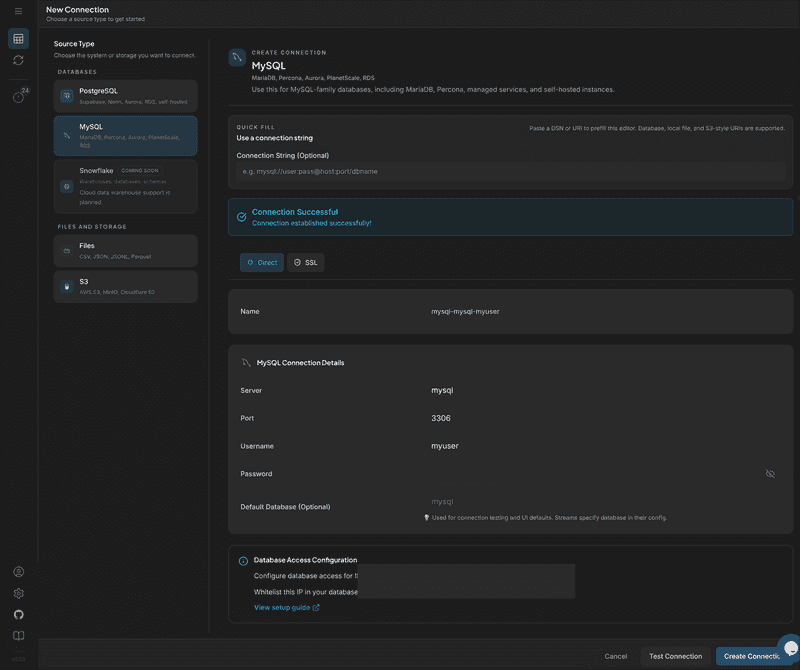This screenshot has width=800, height=670.
Task: Edit the Port field value 3306
Action: pos(605,418)
